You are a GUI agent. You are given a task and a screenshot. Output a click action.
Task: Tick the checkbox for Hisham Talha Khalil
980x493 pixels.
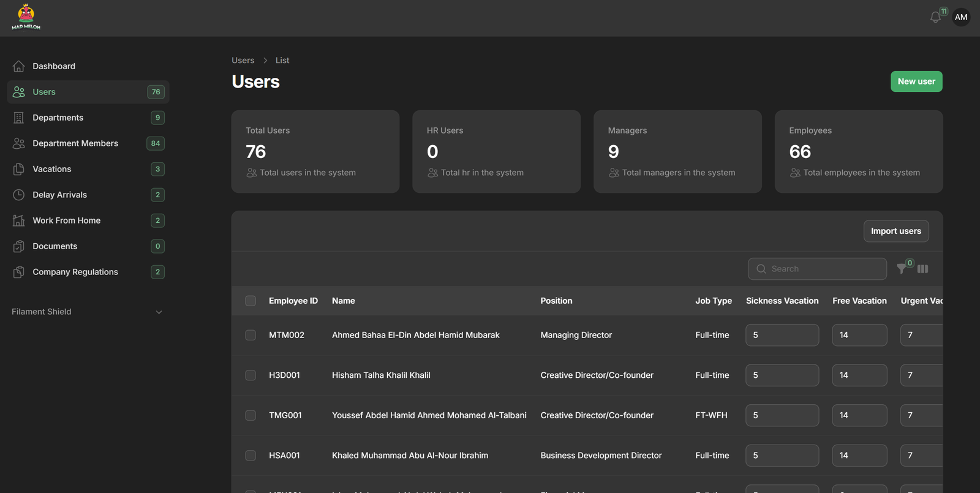tap(251, 375)
